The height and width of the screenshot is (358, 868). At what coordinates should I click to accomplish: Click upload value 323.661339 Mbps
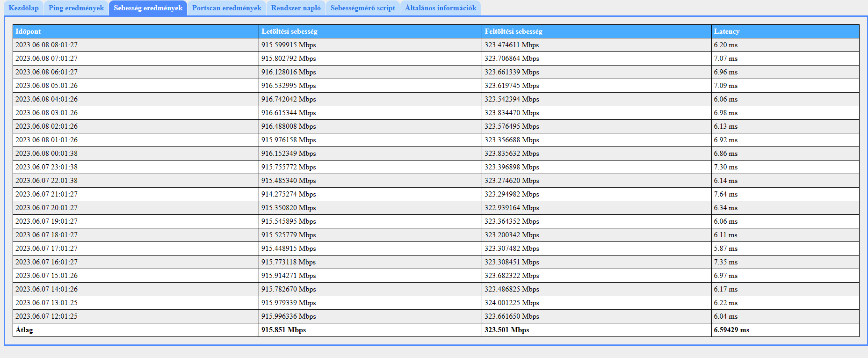click(512, 72)
